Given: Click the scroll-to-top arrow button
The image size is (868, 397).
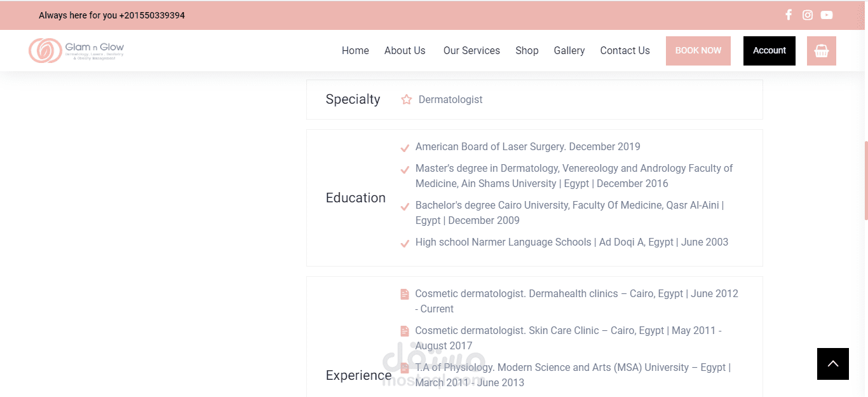Looking at the screenshot, I should click(833, 364).
